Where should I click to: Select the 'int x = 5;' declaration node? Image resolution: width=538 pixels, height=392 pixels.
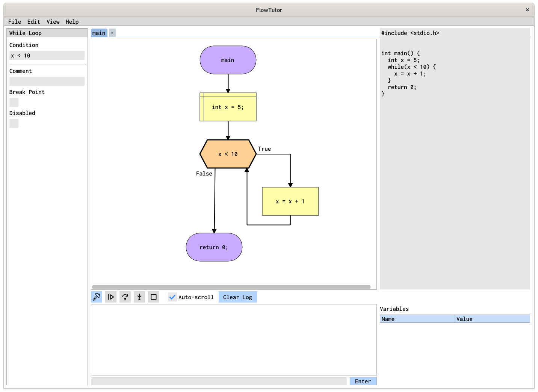[228, 107]
